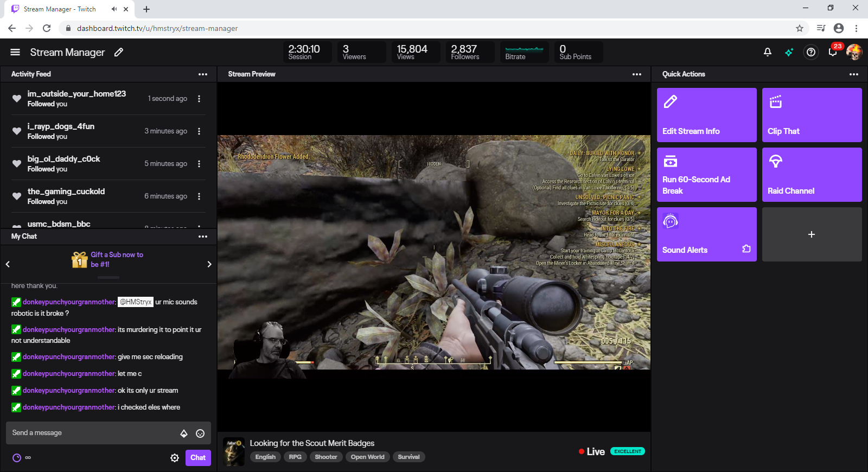This screenshot has height=472, width=868.
Task: Click Raid Channel quick action
Action: click(812, 175)
